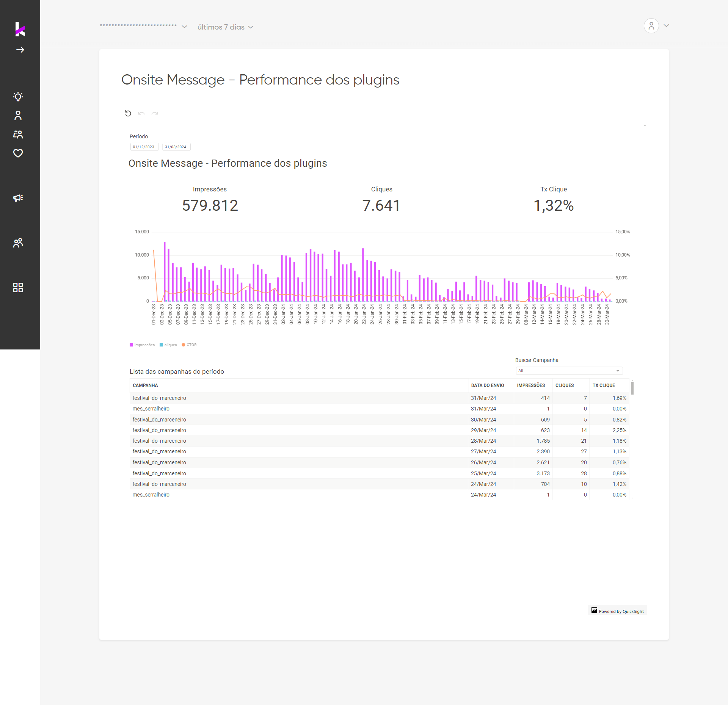Open the Buscar Campanha dropdown
Viewport: 728px width, 705px height.
569,371
